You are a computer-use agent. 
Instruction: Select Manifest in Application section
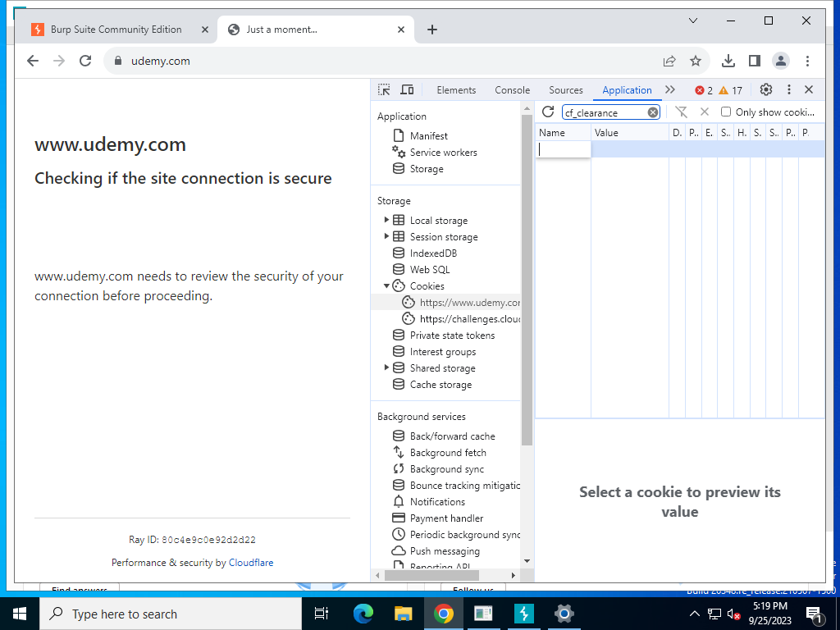428,136
